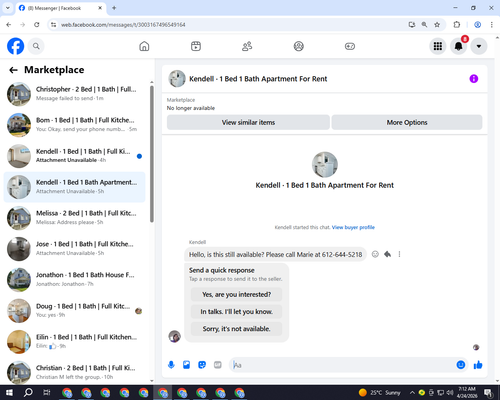Open the View buyer profile link

353,227
